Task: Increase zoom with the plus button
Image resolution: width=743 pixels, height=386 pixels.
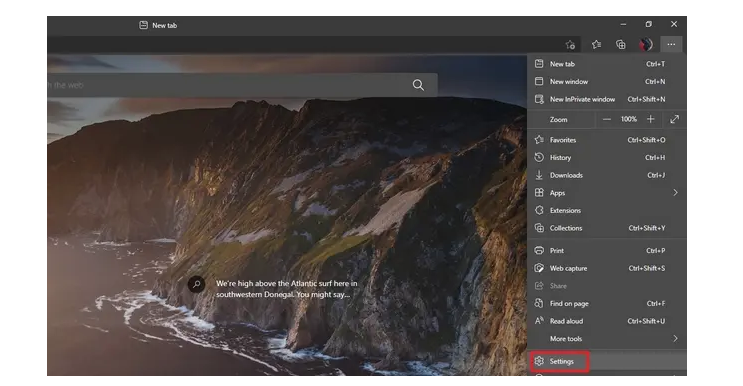Action: click(x=651, y=119)
